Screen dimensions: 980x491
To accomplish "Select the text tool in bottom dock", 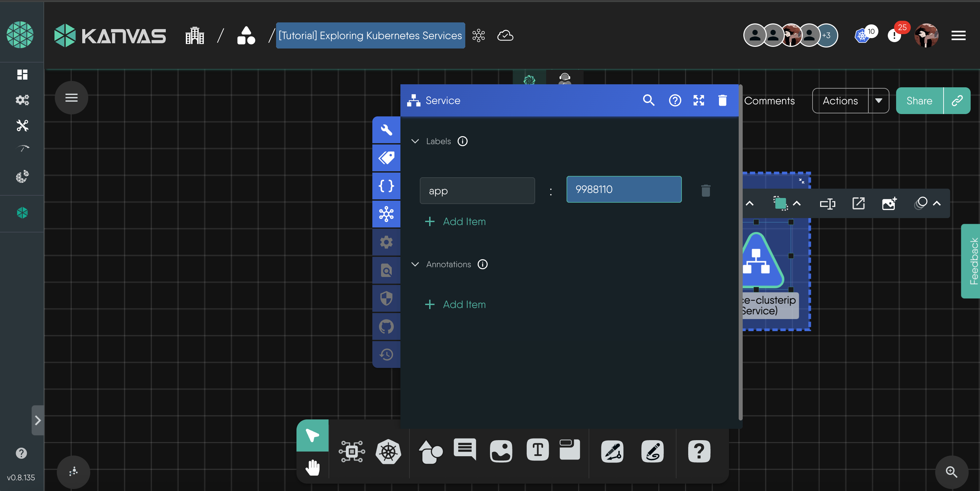I will pyautogui.click(x=537, y=450).
